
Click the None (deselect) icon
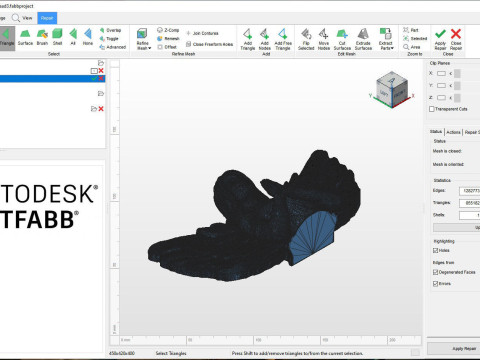(88, 38)
